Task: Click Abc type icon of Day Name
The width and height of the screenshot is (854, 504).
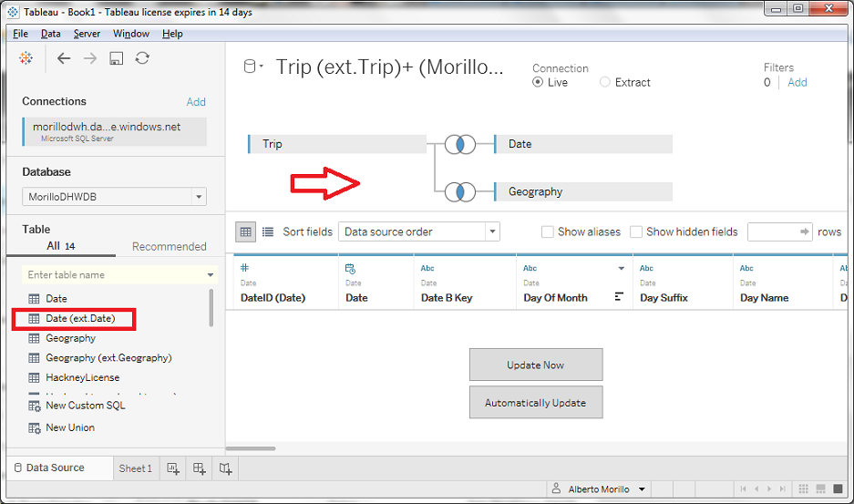Action: tap(746, 268)
